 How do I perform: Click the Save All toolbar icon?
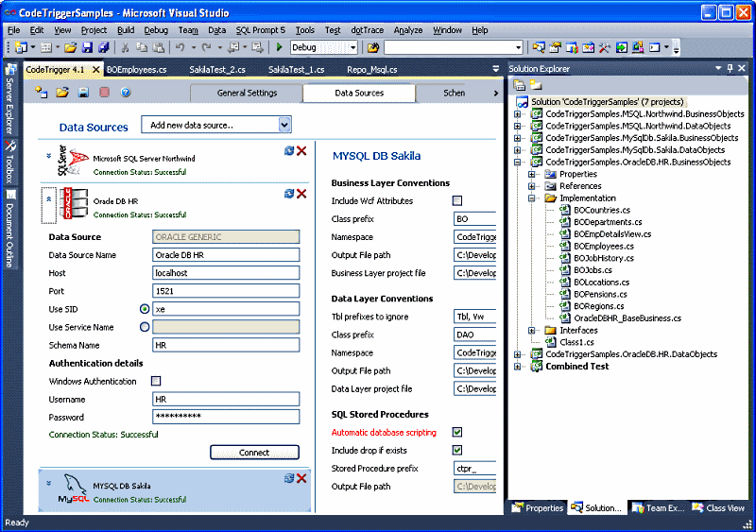tap(103, 47)
